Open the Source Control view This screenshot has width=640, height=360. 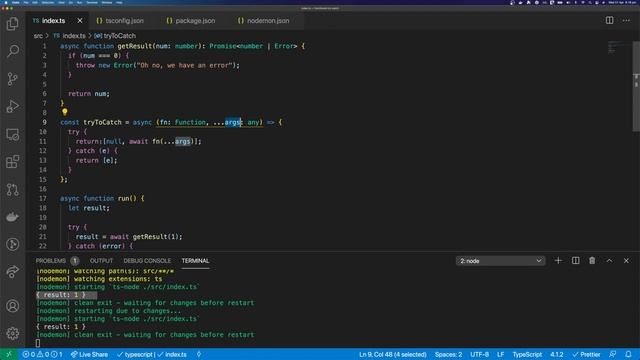click(13, 79)
